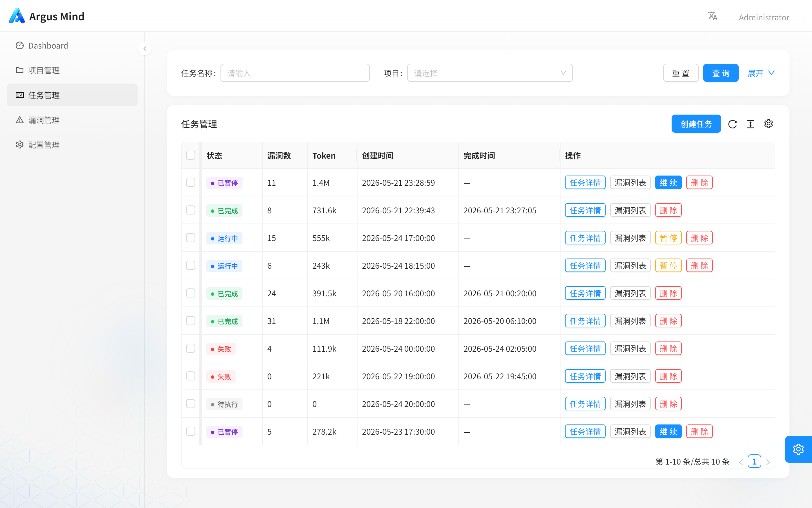Click the 已暂停 status tag with 1.4M tokens

(x=224, y=183)
